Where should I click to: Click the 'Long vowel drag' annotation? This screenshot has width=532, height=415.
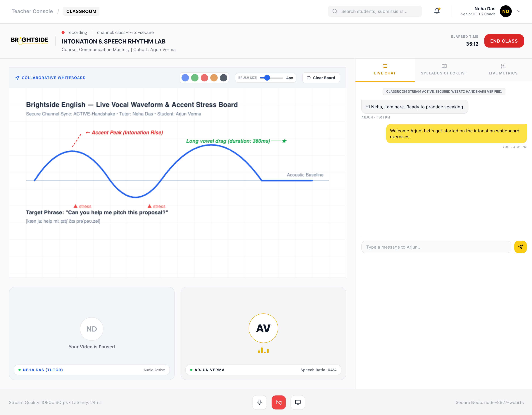[236, 141]
